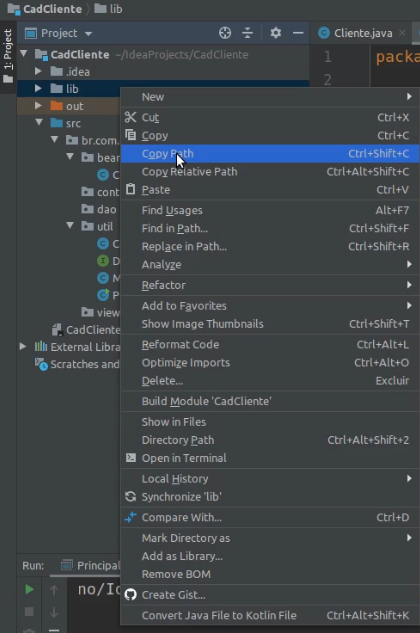Collapse the bean package node

click(70, 157)
